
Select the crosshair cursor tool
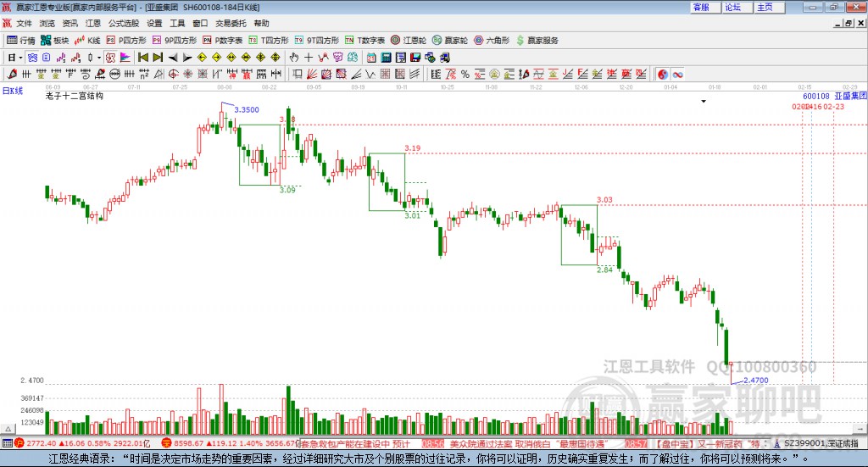[x=309, y=58]
